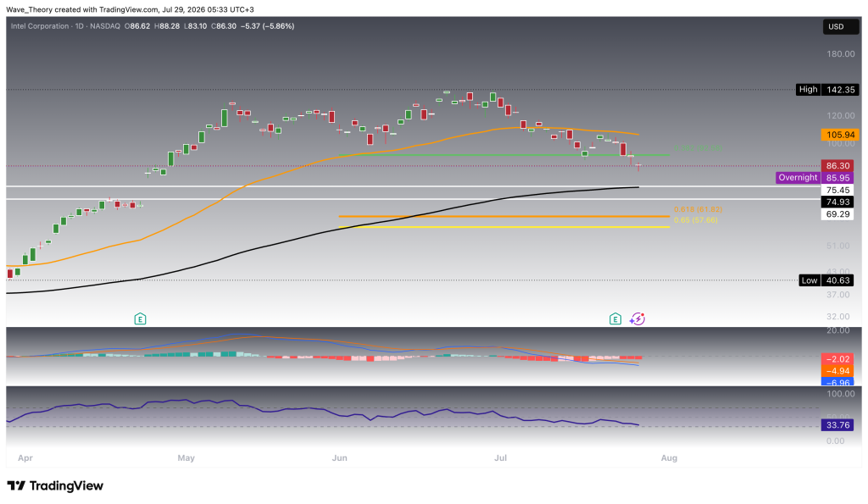
Task: Click the orange MACD signal value -4.94
Action: (837, 371)
